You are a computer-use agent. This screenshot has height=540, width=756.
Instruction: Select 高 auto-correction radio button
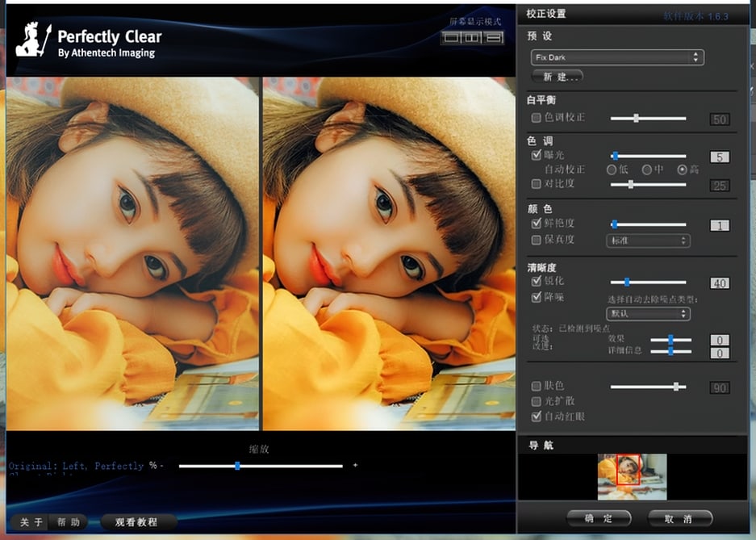(682, 170)
